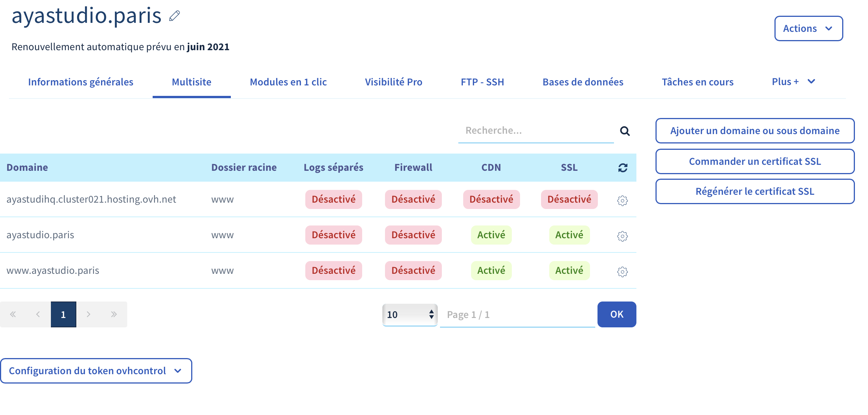Open the Actions dropdown
This screenshot has height=415, width=868.
(x=808, y=28)
